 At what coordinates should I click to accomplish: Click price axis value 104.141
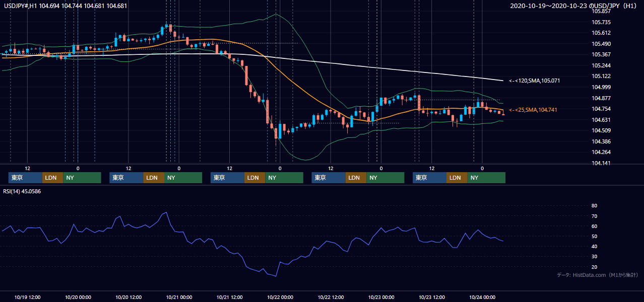[x=601, y=163]
